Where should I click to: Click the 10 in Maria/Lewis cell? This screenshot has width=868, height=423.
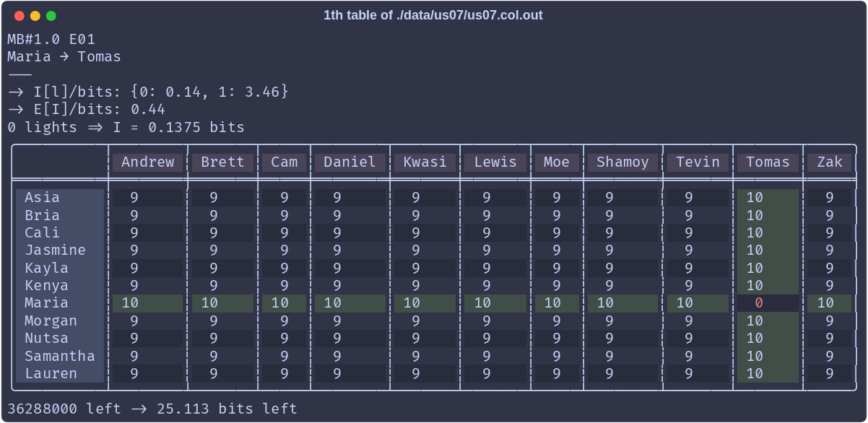point(482,303)
